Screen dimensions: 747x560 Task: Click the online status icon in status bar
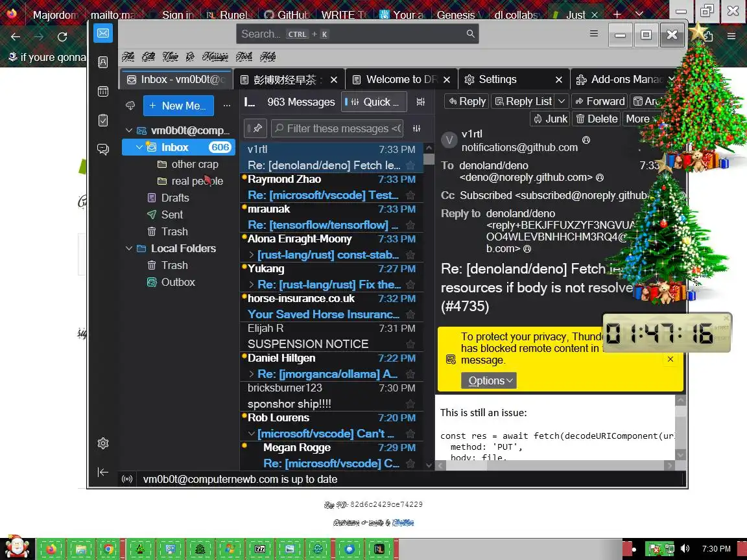[x=127, y=479]
